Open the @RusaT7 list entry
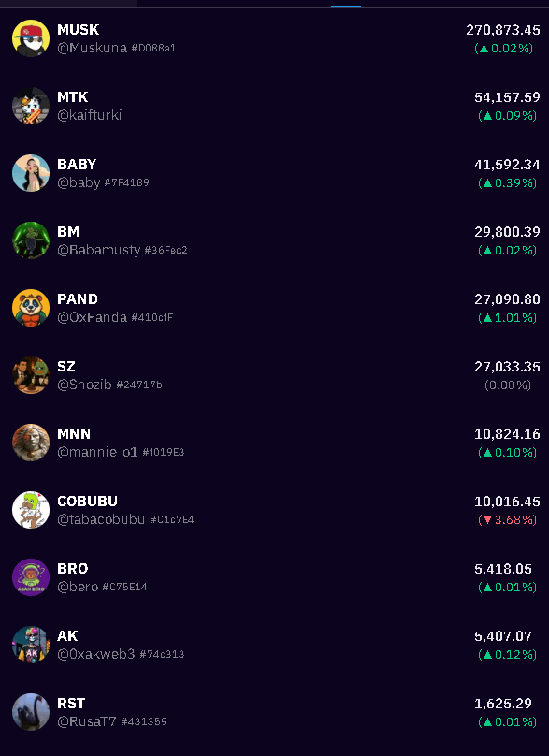Viewport: 549px width, 756px height. [274, 712]
